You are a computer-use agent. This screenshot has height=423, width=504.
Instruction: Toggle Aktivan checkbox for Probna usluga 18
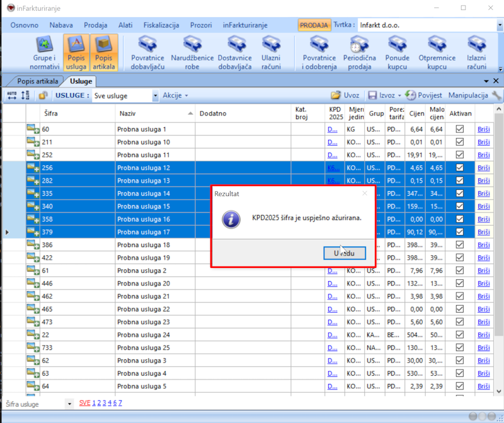click(459, 245)
